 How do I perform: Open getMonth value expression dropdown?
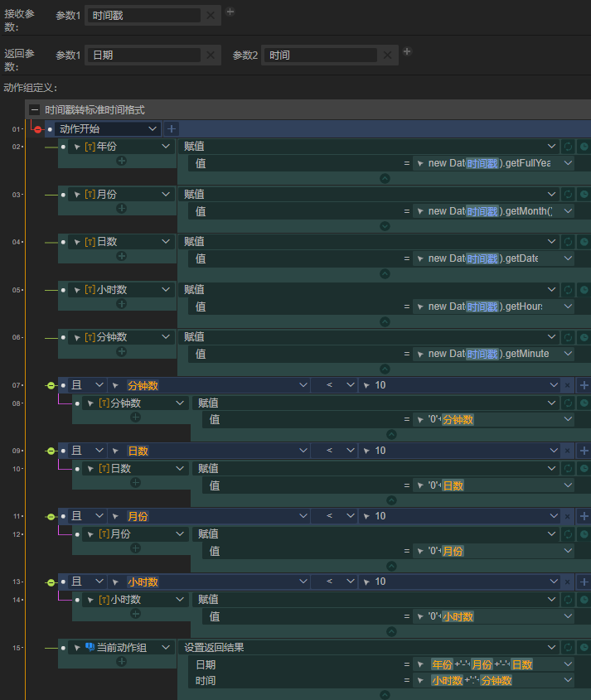click(x=568, y=211)
